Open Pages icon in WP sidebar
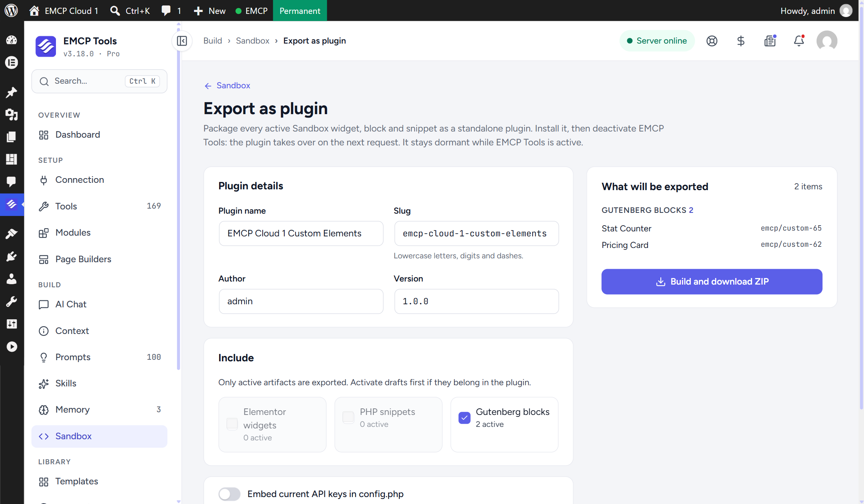Viewport: 864px width, 504px height. [x=12, y=137]
